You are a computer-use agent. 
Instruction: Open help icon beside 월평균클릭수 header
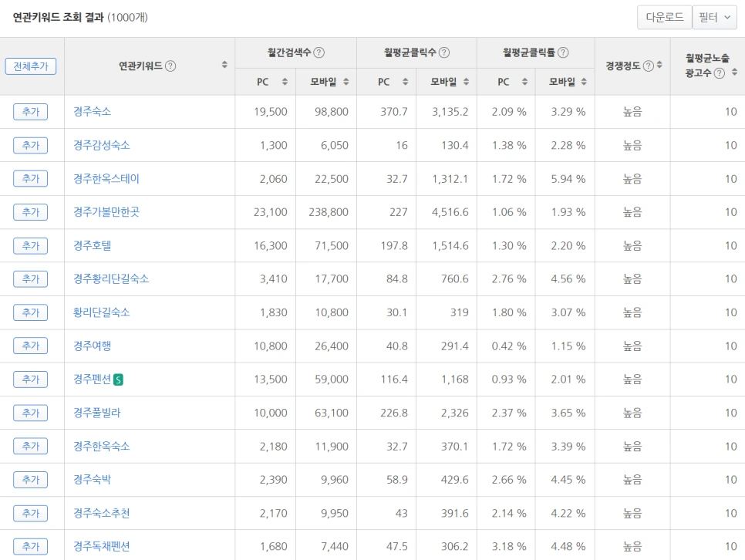[x=443, y=52]
